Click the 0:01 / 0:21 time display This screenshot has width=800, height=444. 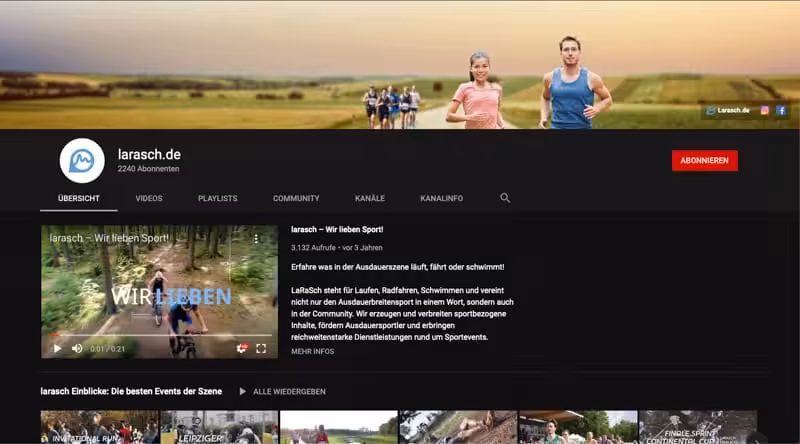tap(108, 349)
